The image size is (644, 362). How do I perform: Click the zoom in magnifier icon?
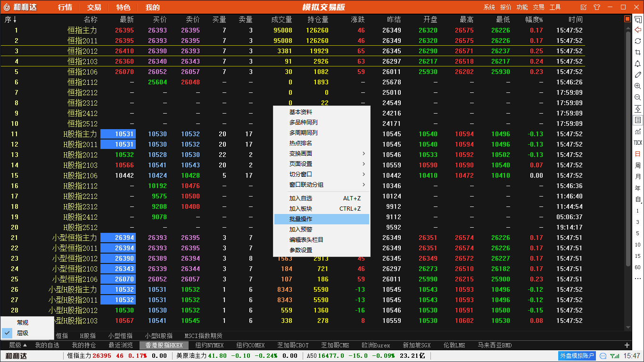[x=638, y=86]
